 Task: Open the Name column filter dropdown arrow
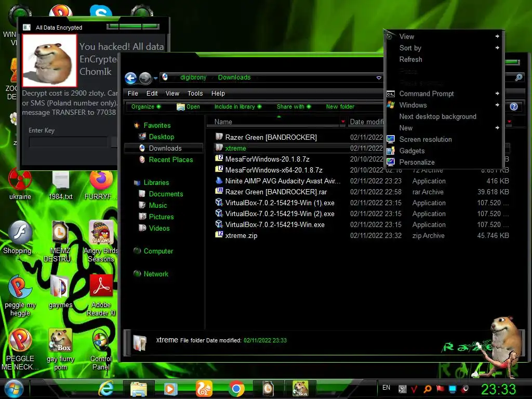pos(343,122)
